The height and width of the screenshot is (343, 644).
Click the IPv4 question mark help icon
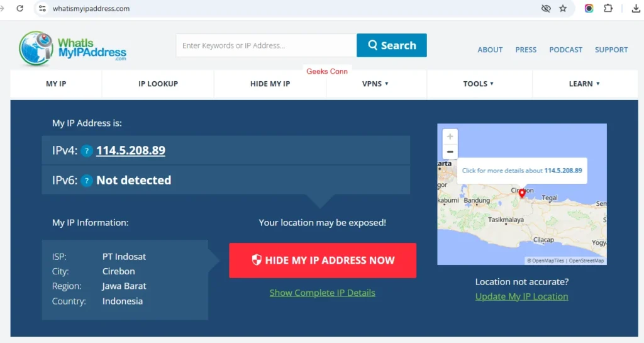click(87, 151)
